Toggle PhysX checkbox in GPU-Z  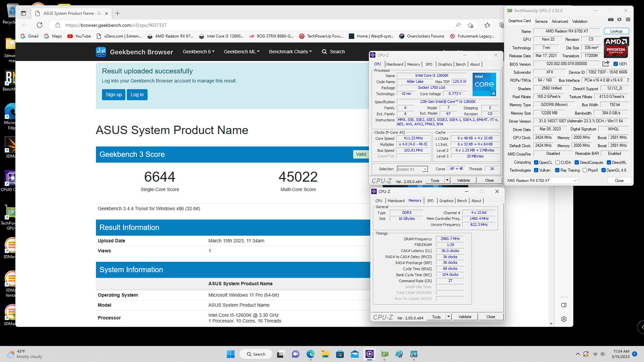point(585,170)
